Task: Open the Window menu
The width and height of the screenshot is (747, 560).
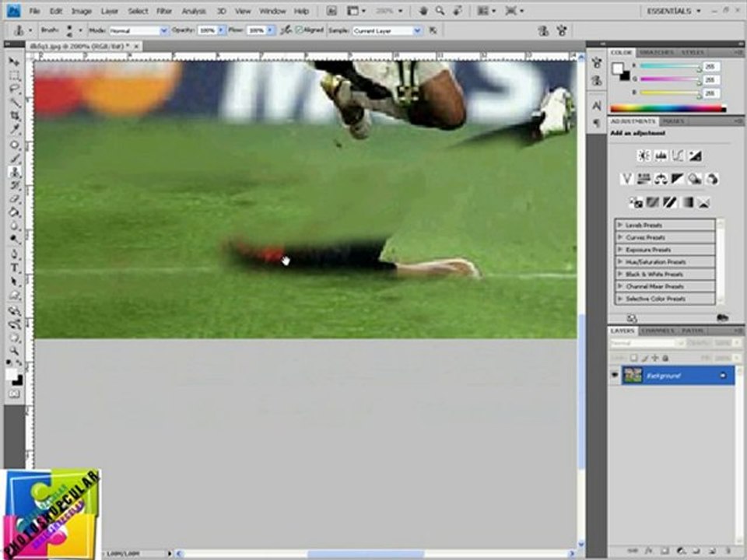Action: pos(272,10)
